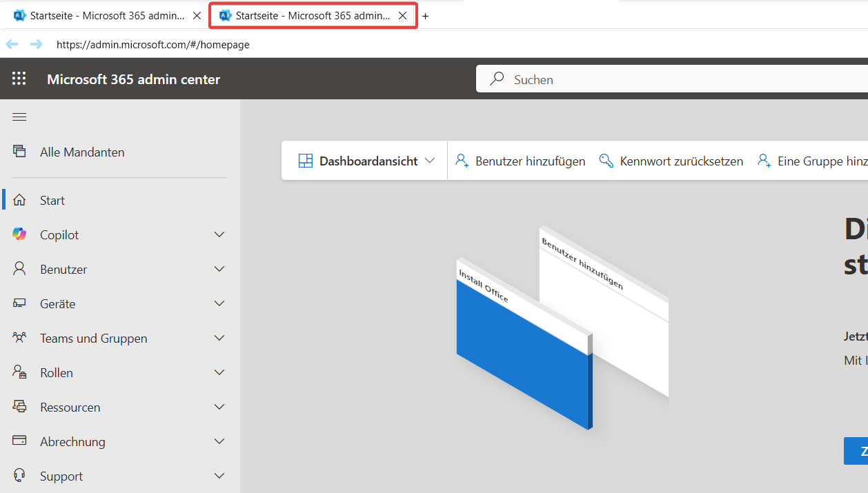The height and width of the screenshot is (493, 868).
Task: Click Abrechnung label in the sidebar
Action: tap(72, 442)
